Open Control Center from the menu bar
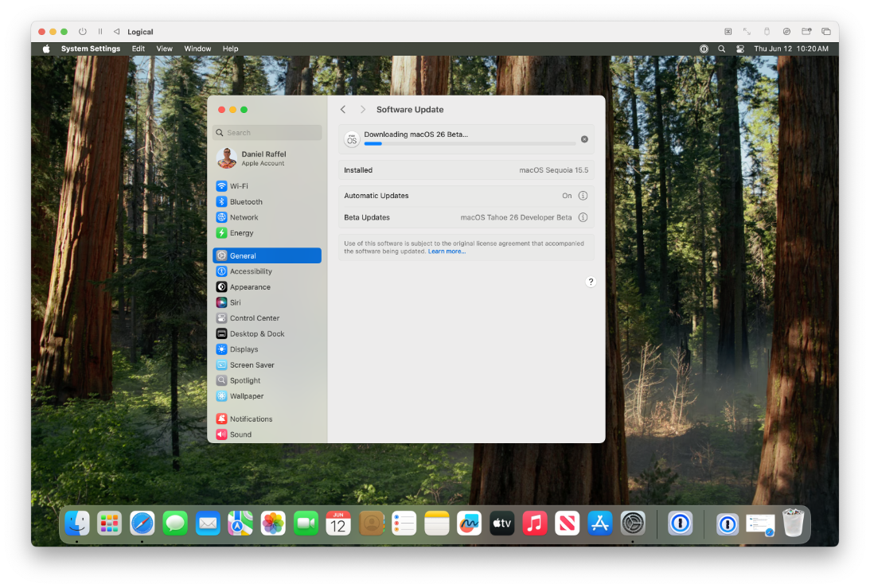Image resolution: width=870 pixels, height=588 pixels. click(740, 49)
